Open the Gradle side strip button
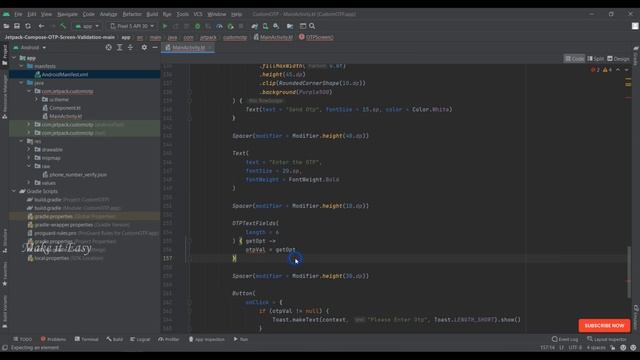The image size is (640, 360). [636, 56]
